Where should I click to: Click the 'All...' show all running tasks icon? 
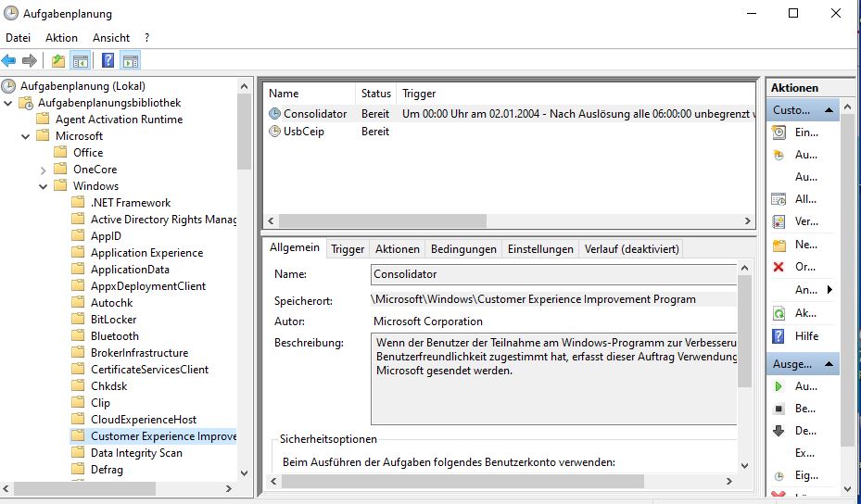(779, 199)
